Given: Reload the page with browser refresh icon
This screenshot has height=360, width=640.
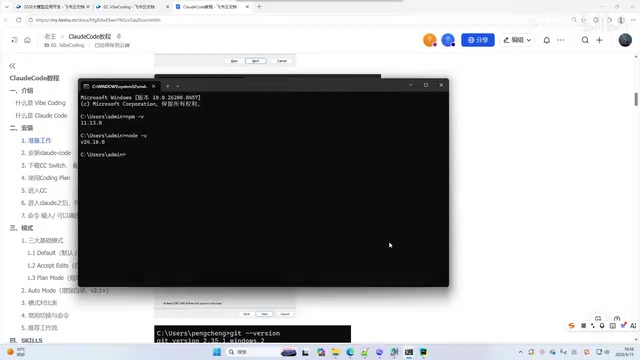Looking at the screenshot, I should [18, 20].
